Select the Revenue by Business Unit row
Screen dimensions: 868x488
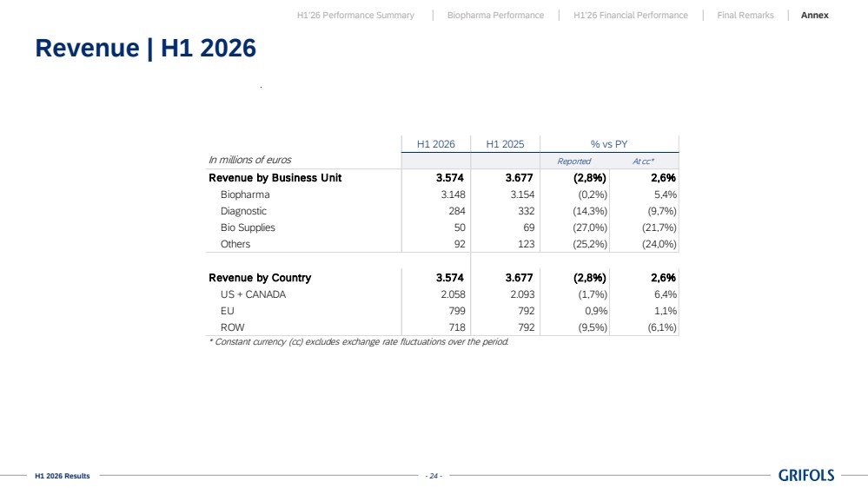pos(442,178)
